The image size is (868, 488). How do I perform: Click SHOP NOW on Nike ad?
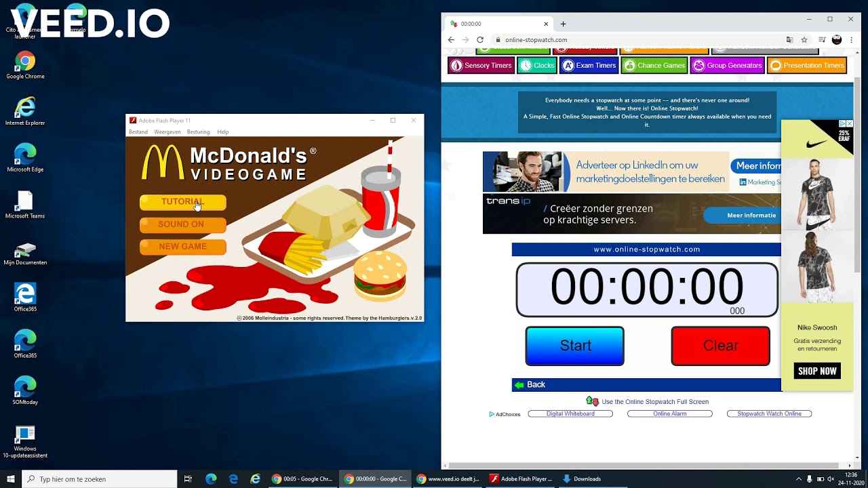point(817,371)
